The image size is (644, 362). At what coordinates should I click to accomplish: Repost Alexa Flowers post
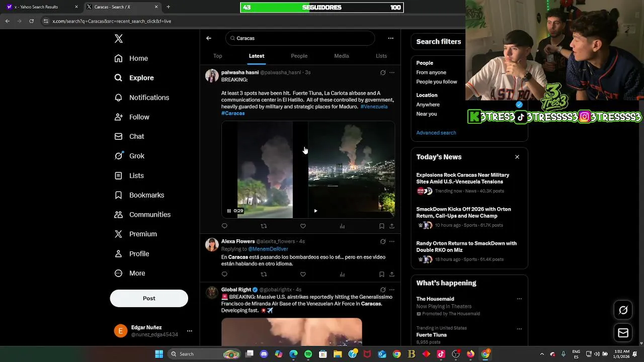click(264, 275)
